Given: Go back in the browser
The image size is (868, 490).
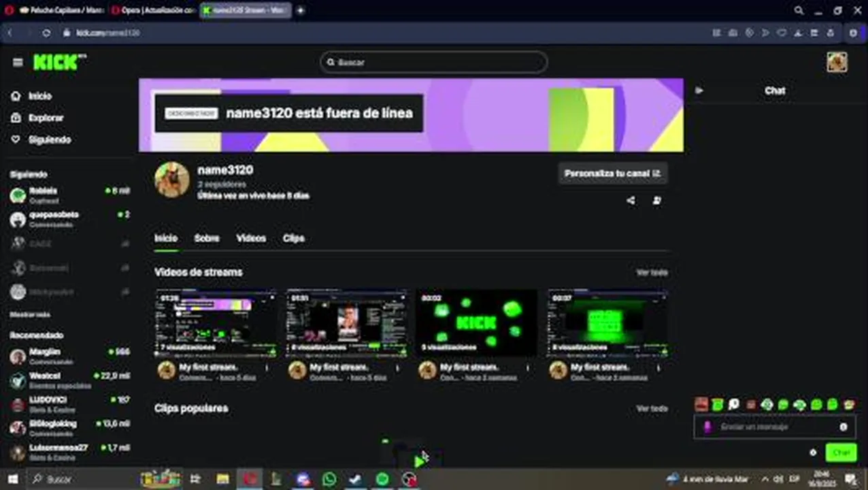Looking at the screenshot, I should 10,33.
